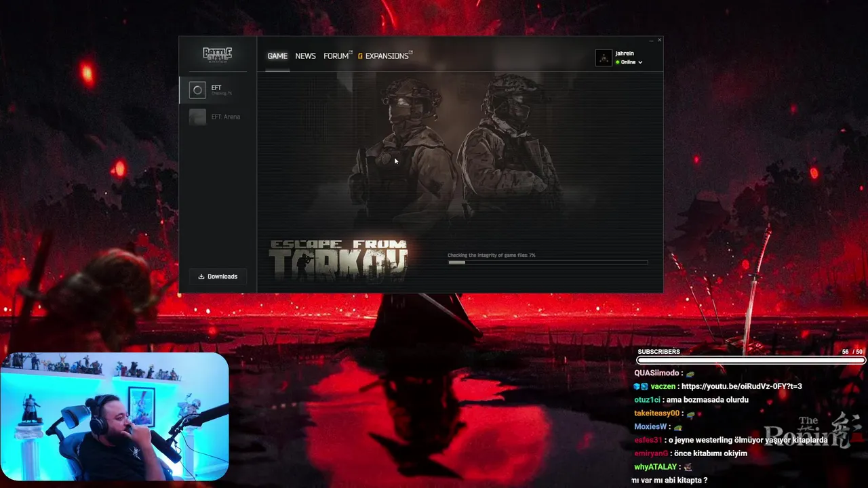
Task: Click the QUASiimodo chat username
Action: click(656, 373)
